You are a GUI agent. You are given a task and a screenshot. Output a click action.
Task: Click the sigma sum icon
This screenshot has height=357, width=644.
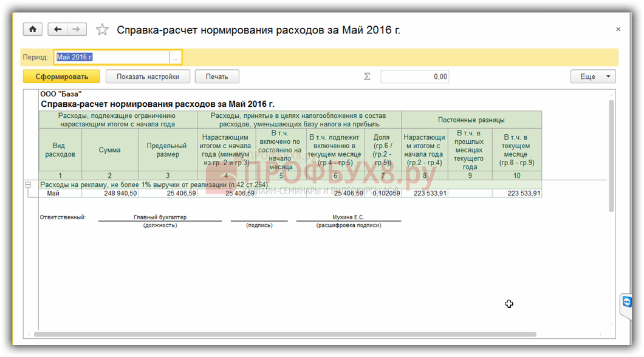pyautogui.click(x=367, y=77)
